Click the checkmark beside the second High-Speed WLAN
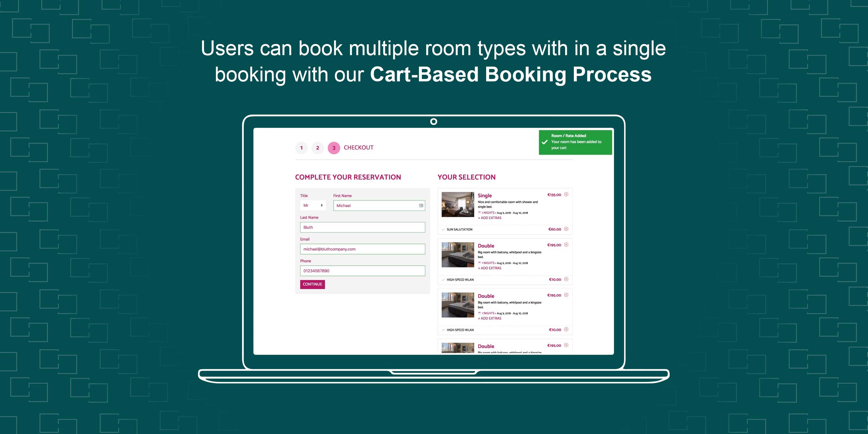Viewport: 868px width, 434px height. point(443,330)
